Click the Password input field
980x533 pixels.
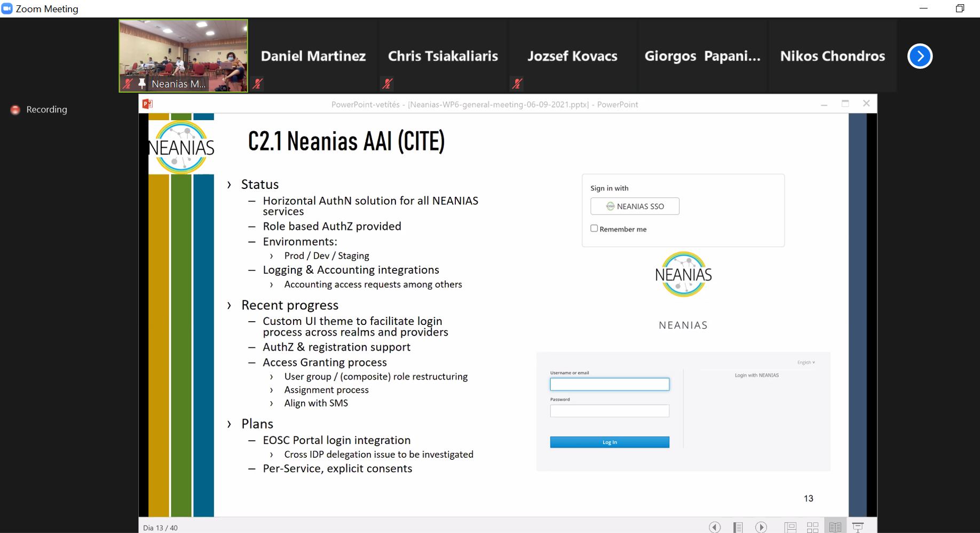(x=610, y=411)
